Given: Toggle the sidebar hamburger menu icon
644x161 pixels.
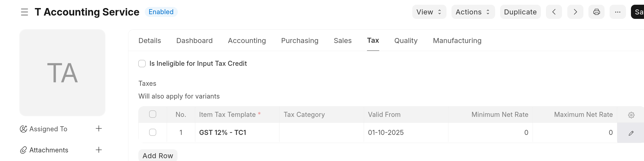Looking at the screenshot, I should pyautogui.click(x=24, y=12).
